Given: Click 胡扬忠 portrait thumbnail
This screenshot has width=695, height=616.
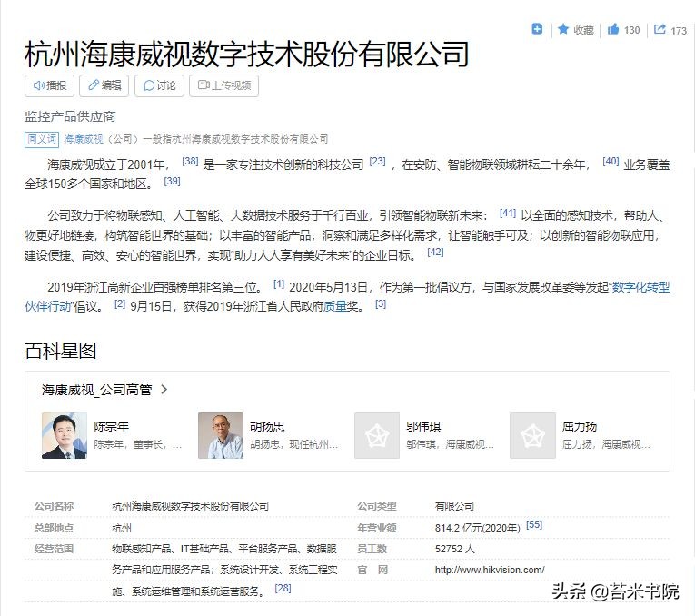Looking at the screenshot, I should (221, 435).
